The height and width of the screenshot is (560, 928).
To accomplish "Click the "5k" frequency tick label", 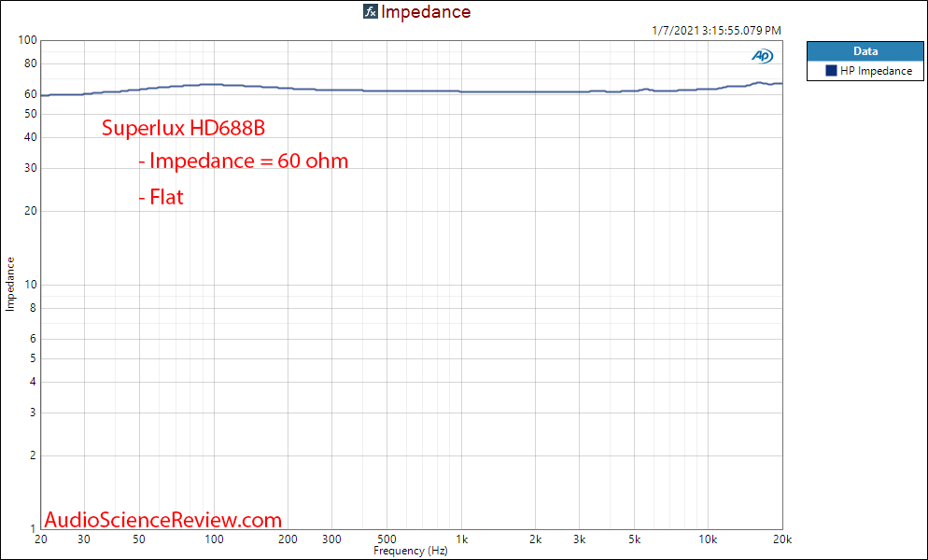I will coord(635,539).
